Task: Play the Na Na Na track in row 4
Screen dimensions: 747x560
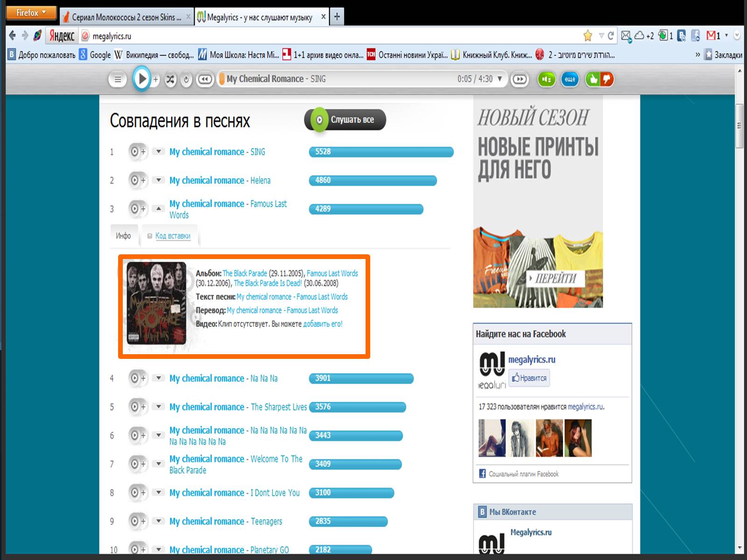Action: 134,378
